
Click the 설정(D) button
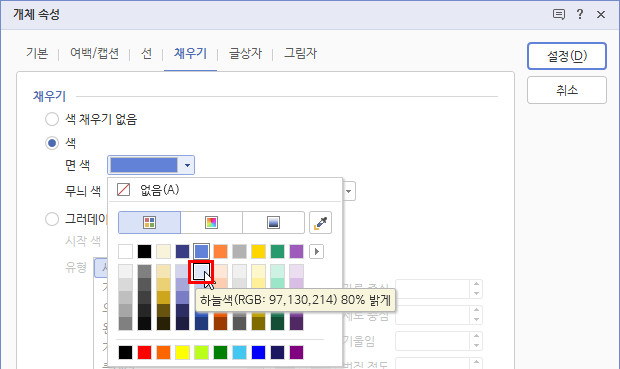point(567,56)
